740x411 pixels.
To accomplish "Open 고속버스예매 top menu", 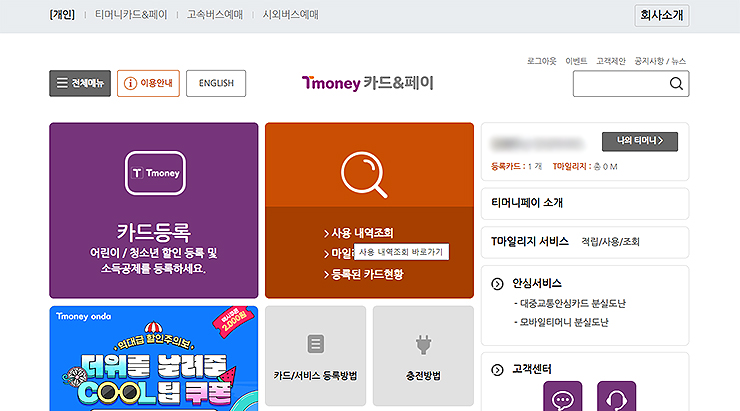I will click(x=215, y=15).
